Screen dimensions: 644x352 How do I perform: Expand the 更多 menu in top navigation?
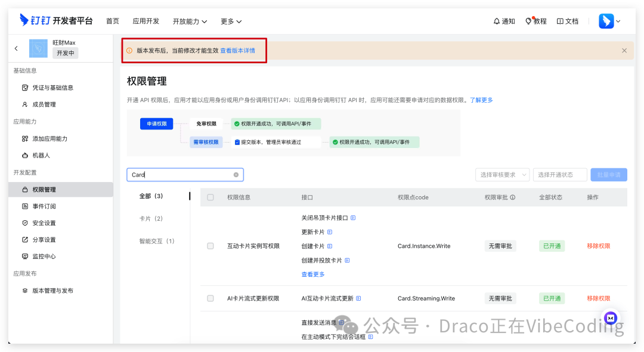[x=230, y=21]
